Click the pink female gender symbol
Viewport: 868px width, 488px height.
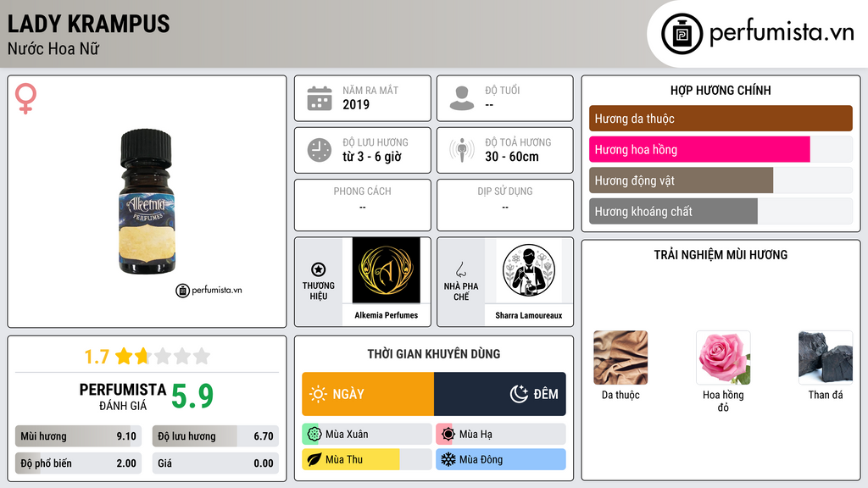[x=25, y=98]
